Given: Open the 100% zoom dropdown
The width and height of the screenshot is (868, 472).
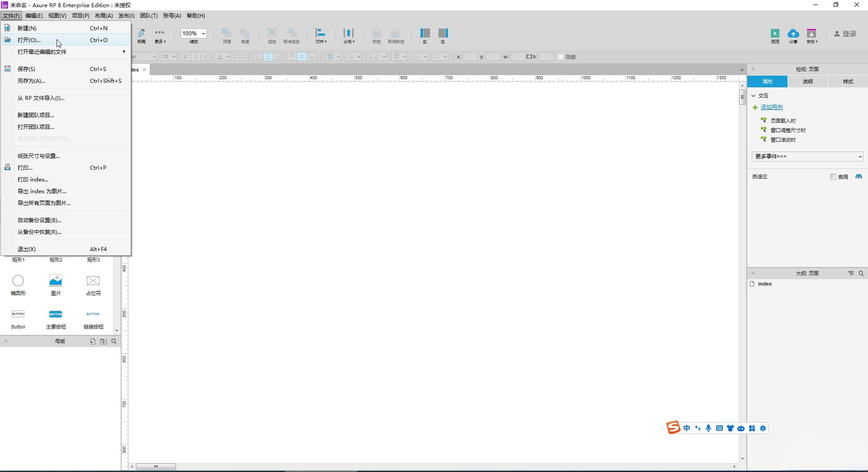Looking at the screenshot, I should point(203,34).
